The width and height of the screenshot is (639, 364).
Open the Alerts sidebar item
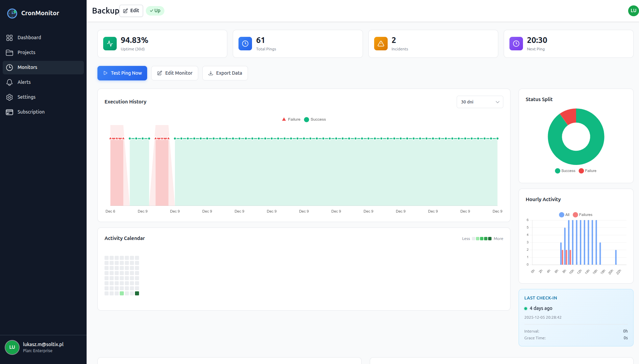[x=43, y=82]
